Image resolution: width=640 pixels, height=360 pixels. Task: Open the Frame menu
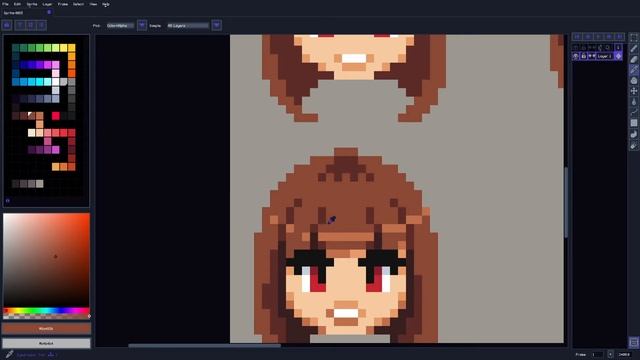point(63,4)
